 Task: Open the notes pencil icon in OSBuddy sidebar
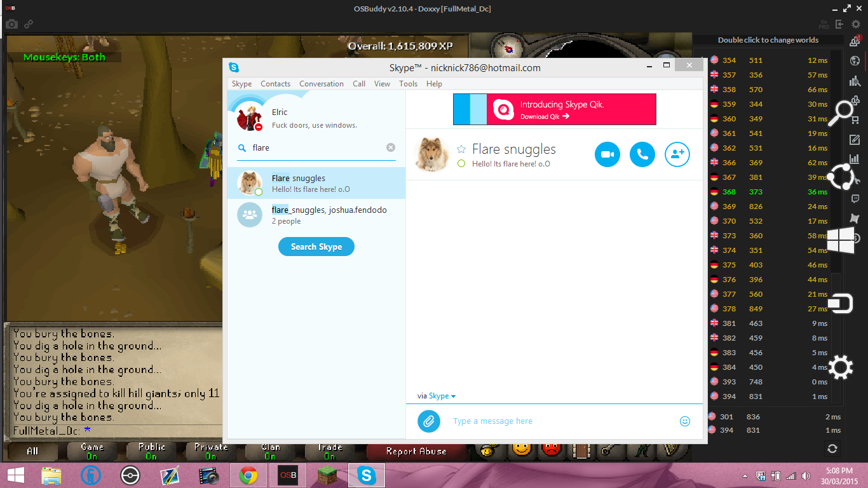pos(855,140)
